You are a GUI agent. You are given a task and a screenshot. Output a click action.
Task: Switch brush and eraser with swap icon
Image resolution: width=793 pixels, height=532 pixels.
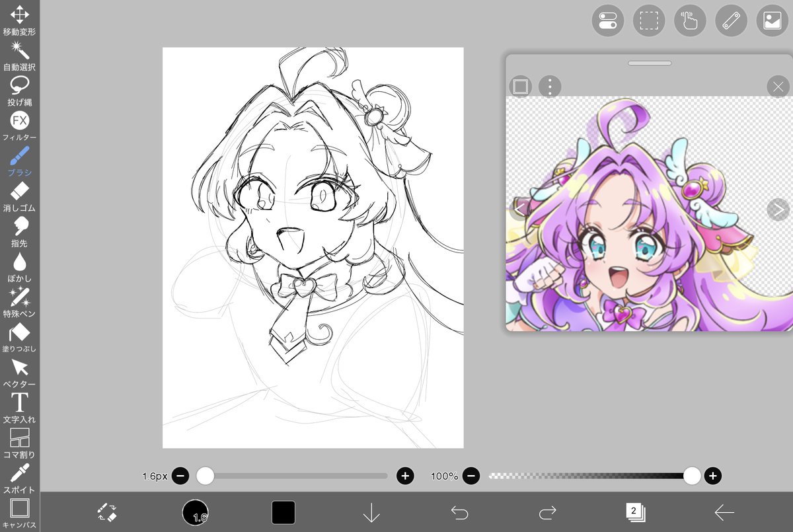coord(106,512)
